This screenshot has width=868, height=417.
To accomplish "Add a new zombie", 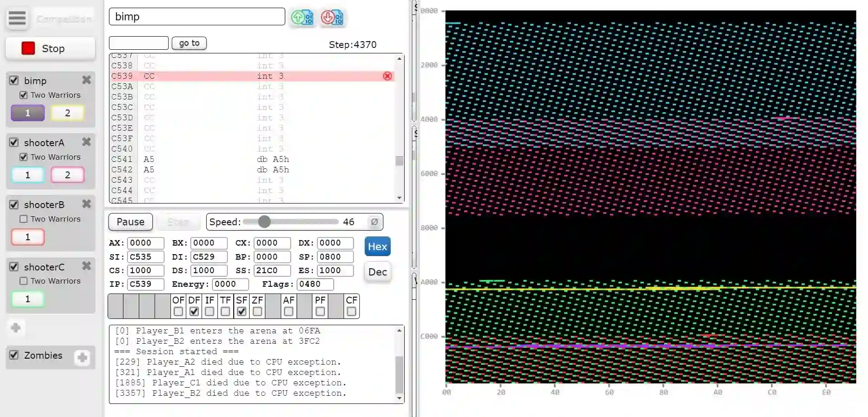I will (82, 358).
